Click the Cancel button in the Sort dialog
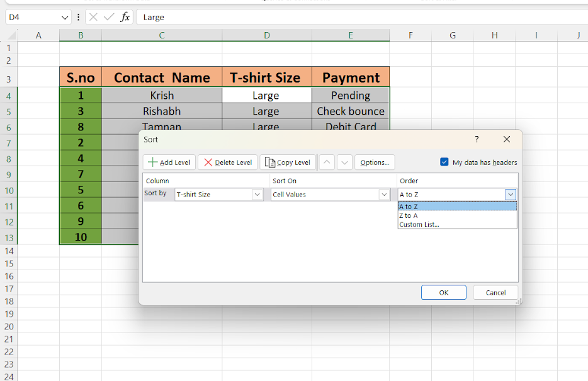 pyautogui.click(x=495, y=292)
